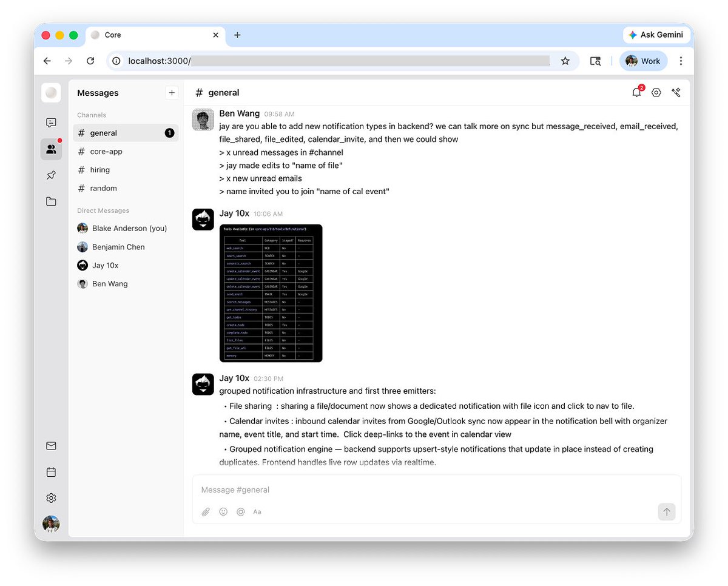Open the settings gear in sidebar

point(51,498)
